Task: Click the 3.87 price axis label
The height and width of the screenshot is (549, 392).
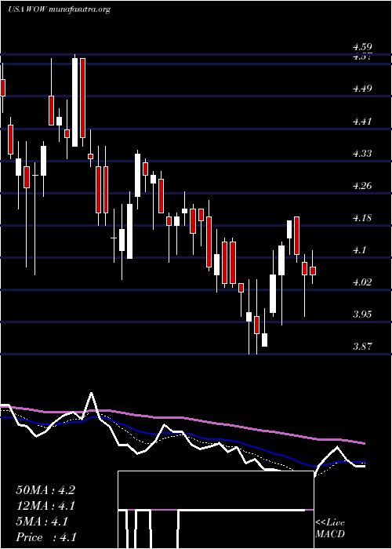Action: [x=362, y=347]
